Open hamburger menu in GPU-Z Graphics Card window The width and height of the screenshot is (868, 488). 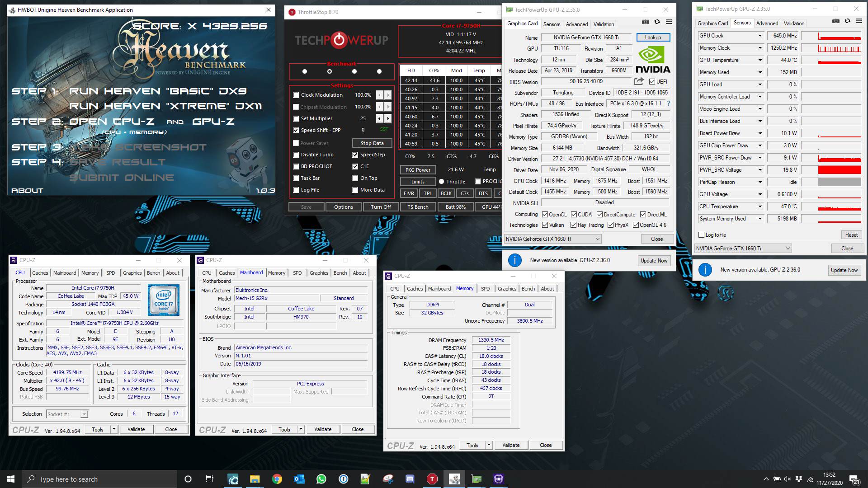coord(669,22)
